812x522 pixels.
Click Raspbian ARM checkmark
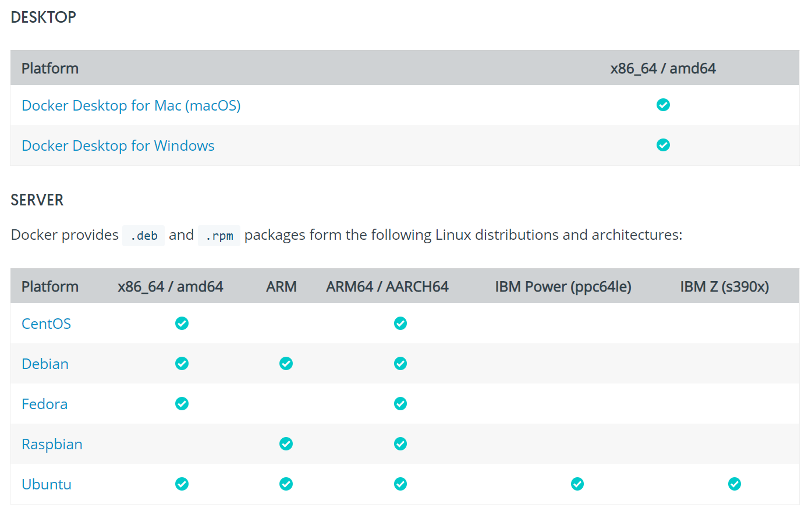(286, 443)
